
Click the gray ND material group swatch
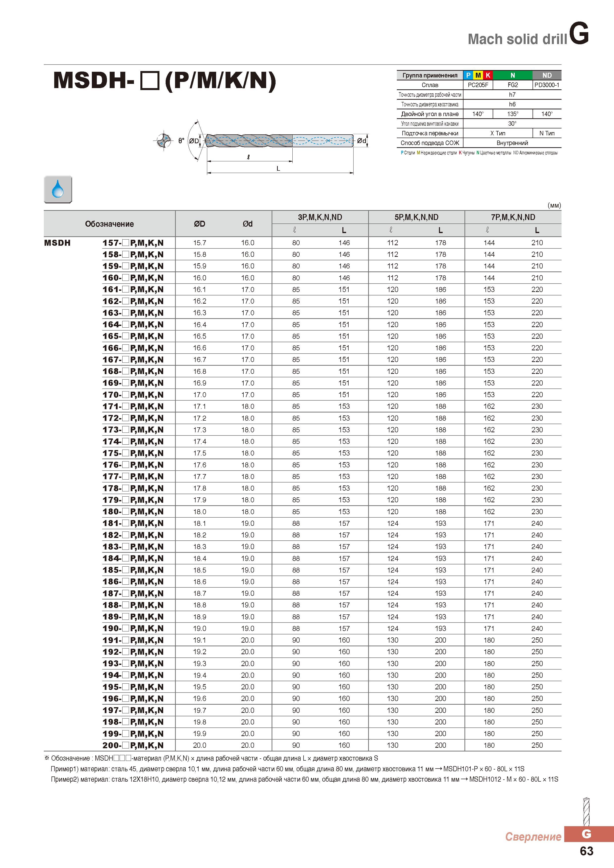click(547, 75)
